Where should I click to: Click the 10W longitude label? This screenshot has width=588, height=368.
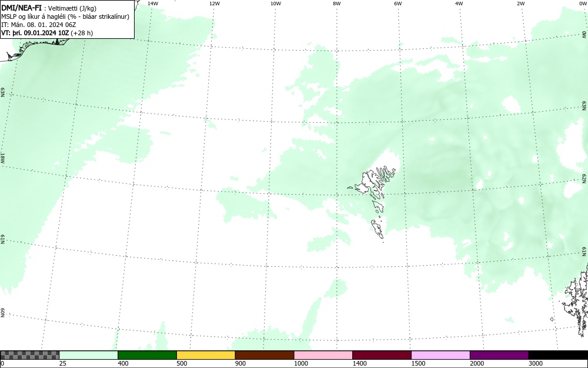(276, 4)
